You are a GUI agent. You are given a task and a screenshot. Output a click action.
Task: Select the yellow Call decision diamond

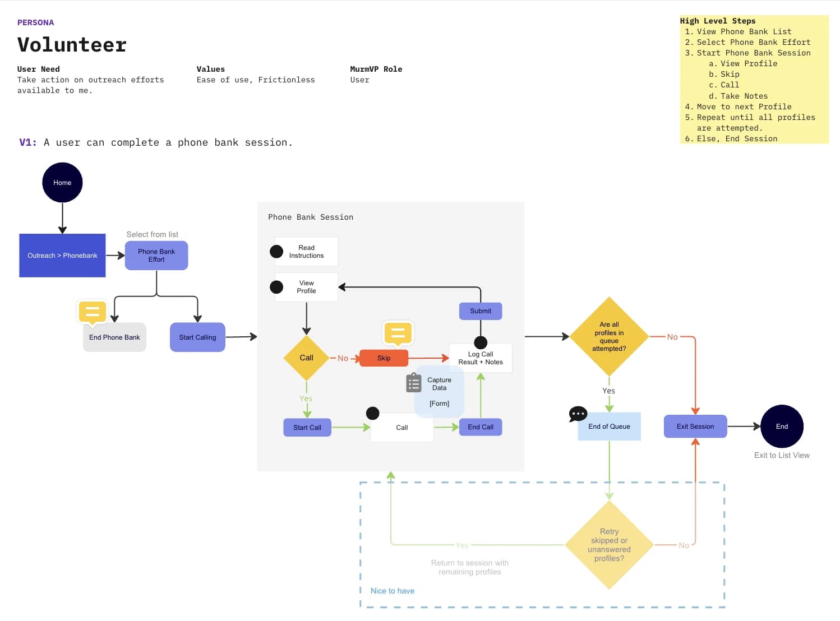306,358
